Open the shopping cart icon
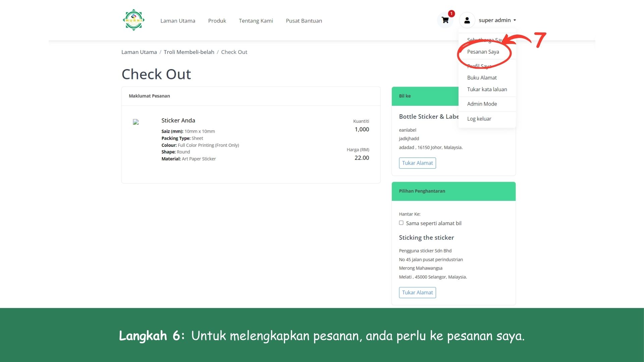The image size is (644, 362). (445, 20)
